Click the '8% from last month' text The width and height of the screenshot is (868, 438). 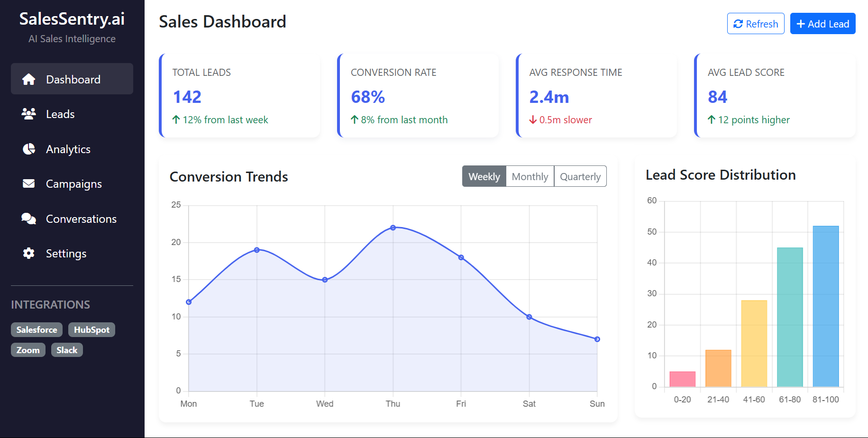point(404,119)
